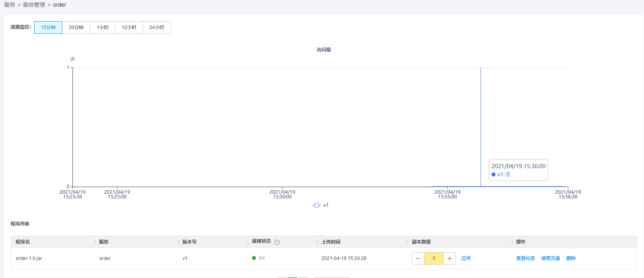Viewport: 644px width, 278px height.
Task: Click the upload time 2021-04-19 15:24:28
Action: pyautogui.click(x=344, y=258)
